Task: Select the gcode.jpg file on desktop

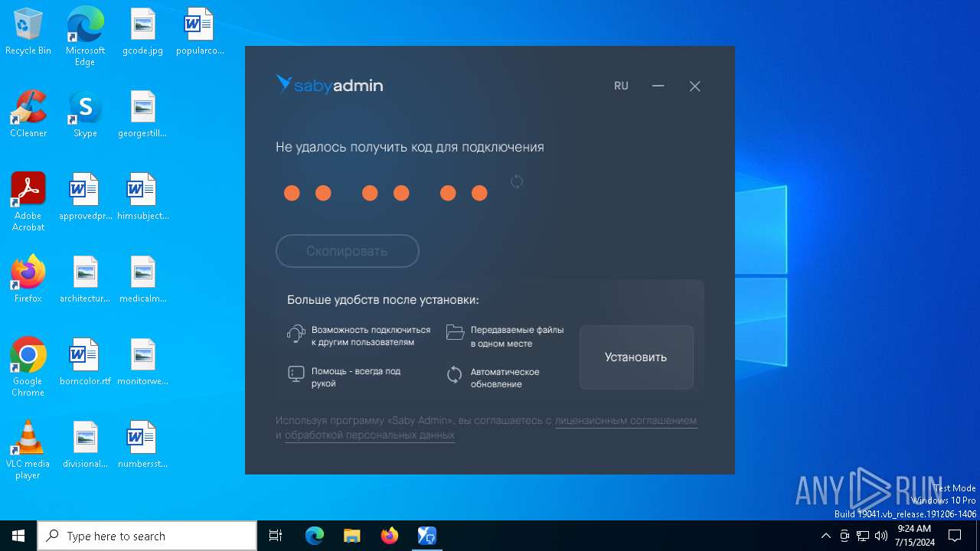Action: (143, 32)
